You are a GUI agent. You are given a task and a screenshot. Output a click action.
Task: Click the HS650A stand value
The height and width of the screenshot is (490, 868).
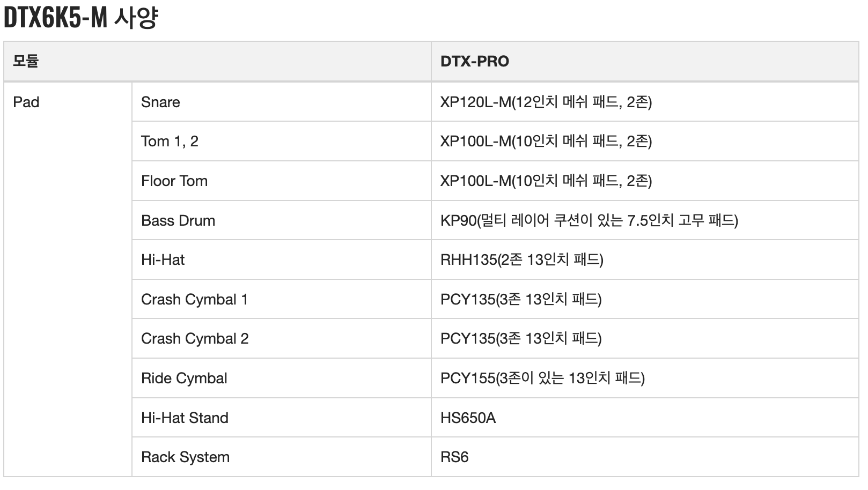coord(468,418)
